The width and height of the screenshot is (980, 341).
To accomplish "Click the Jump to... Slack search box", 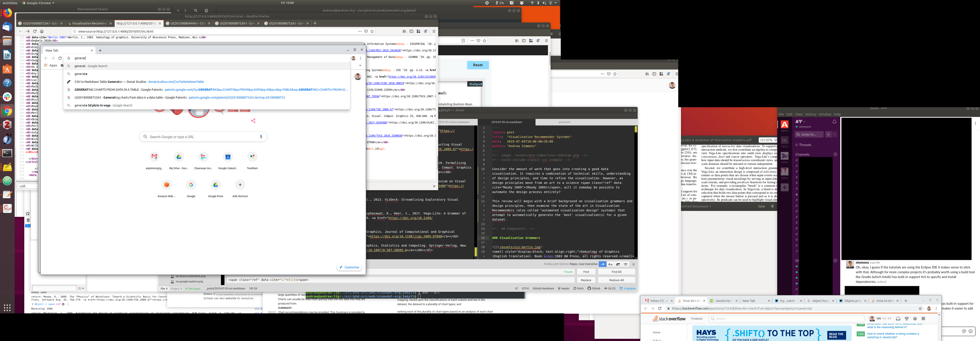I will click(809, 135).
